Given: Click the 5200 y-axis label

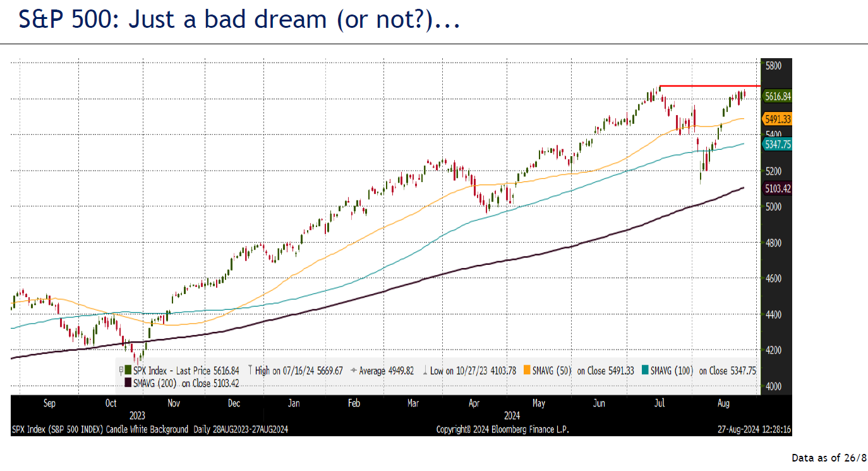Looking at the screenshot, I should tap(773, 171).
